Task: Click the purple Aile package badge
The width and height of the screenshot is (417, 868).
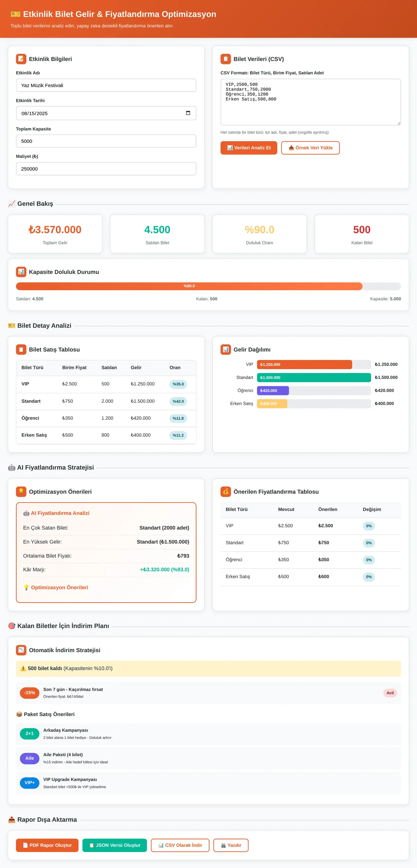Action: click(x=30, y=758)
